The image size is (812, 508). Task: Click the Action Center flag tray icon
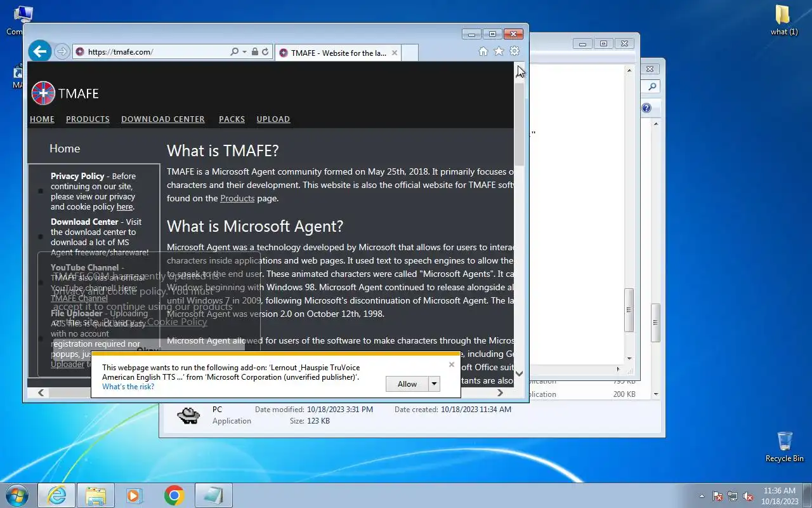(717, 496)
